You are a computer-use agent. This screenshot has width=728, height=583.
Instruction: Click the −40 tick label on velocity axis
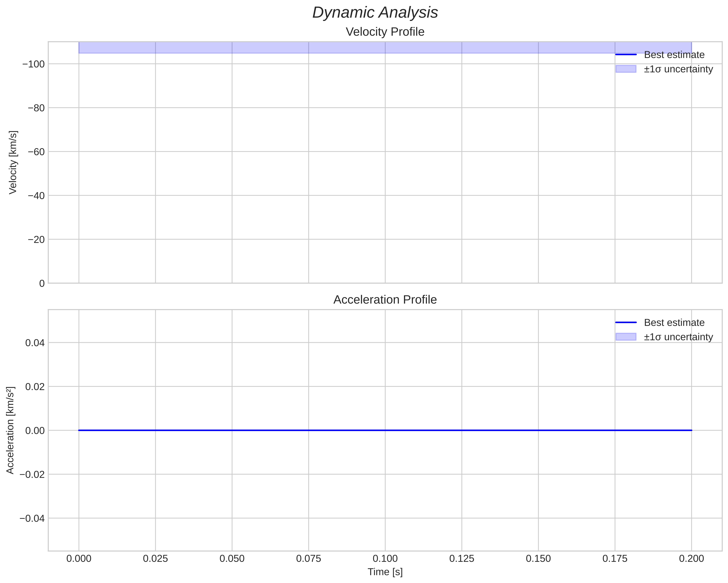36,196
